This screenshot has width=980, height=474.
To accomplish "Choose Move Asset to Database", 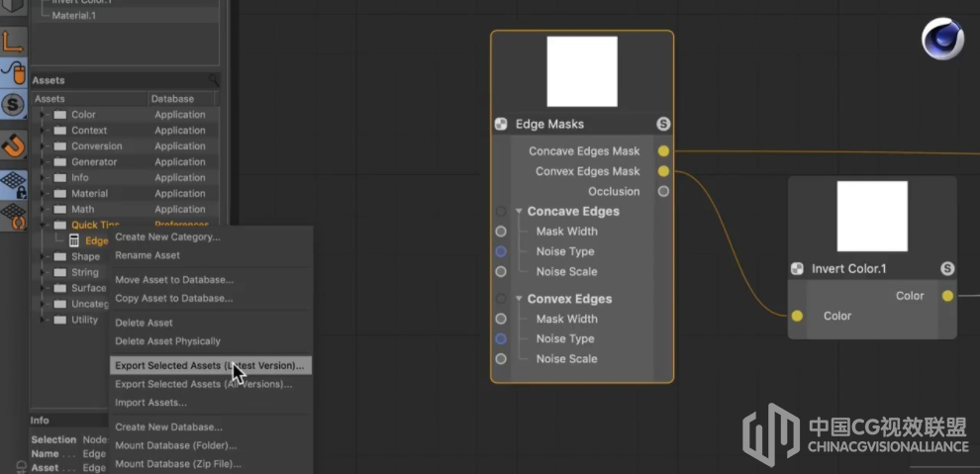I will coord(211,280).
